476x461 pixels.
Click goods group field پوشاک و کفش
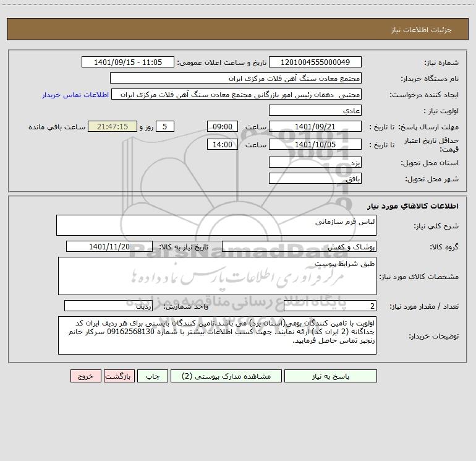click(299, 246)
